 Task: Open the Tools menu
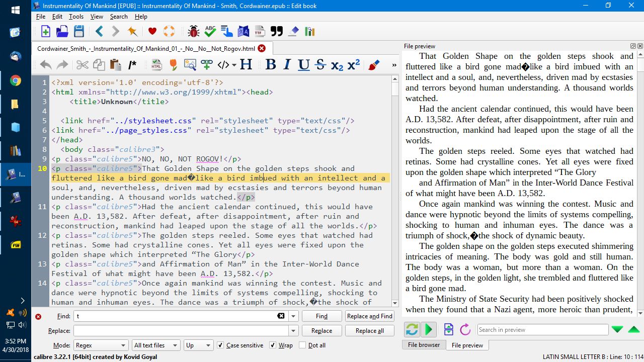point(76,17)
